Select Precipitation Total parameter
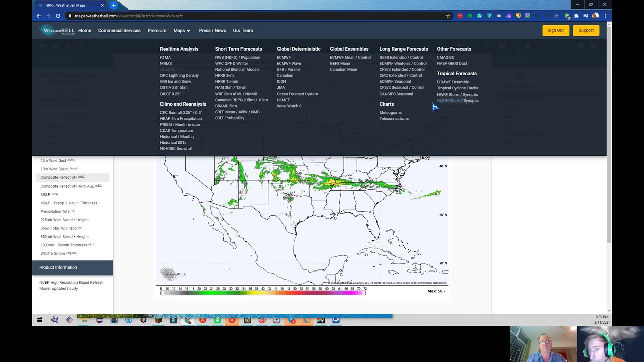644x362 pixels. tap(58, 211)
